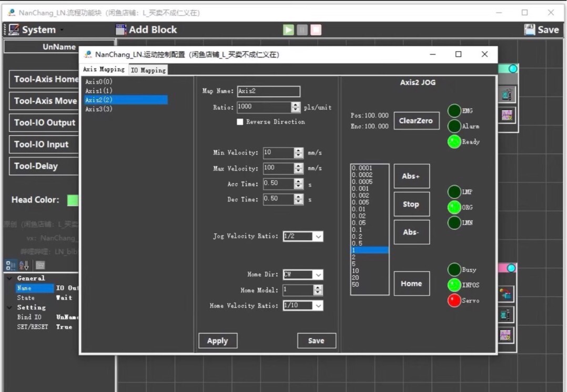Screen dimensions: 567x392
Task: Open the Home Velocity Ratio dropdown
Action: [x=318, y=306]
